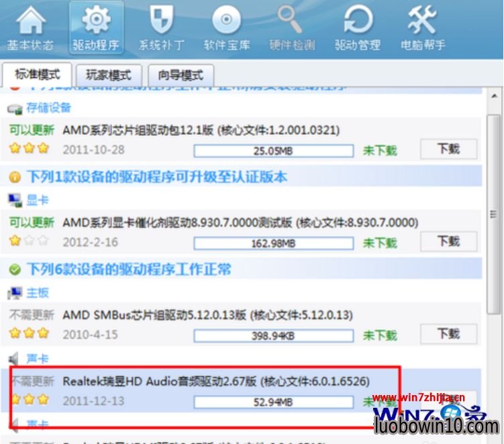Click the 声卡 speaker icon
504x444 pixels.
pyautogui.click(x=14, y=359)
